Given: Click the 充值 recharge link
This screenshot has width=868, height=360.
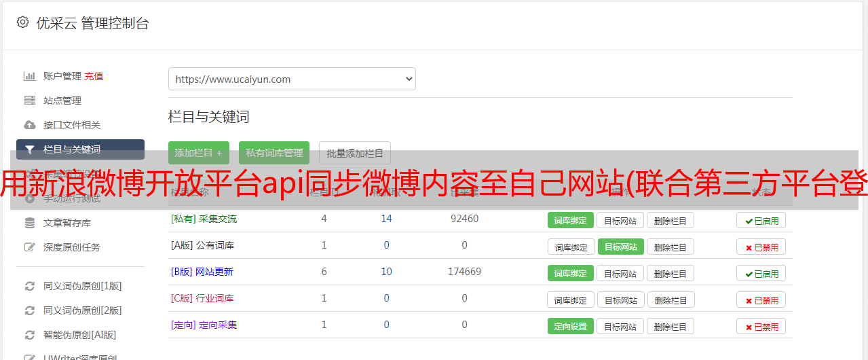Looking at the screenshot, I should click(x=94, y=76).
